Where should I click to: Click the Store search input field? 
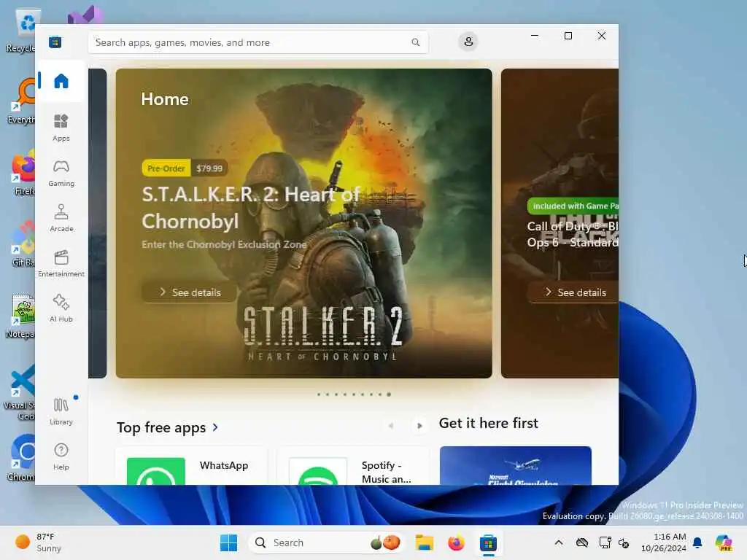(x=258, y=42)
